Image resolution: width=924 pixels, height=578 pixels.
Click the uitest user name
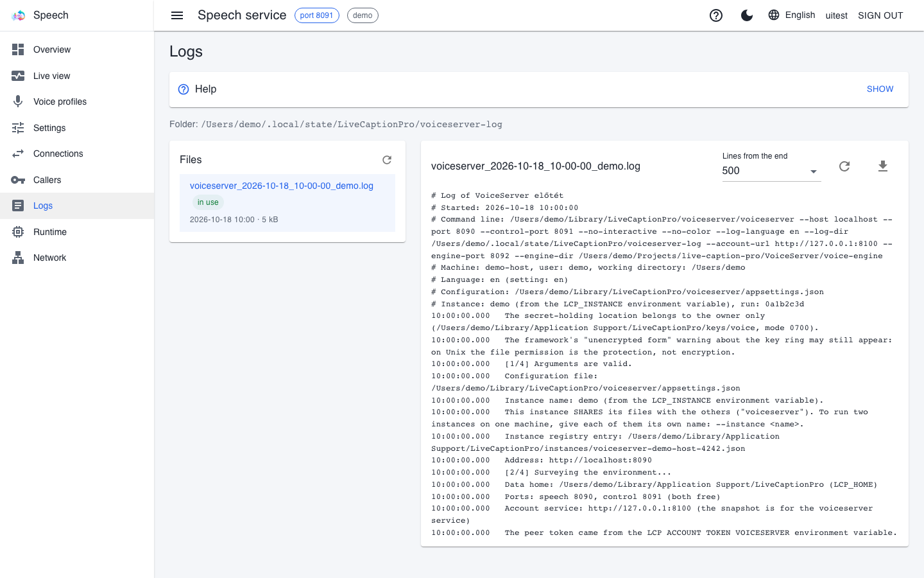[x=837, y=15]
